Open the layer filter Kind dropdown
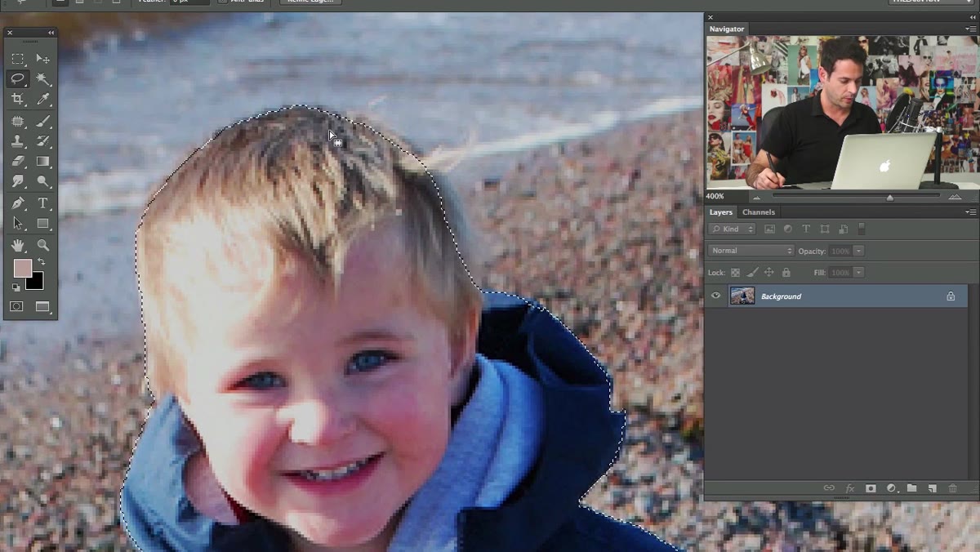The width and height of the screenshot is (980, 552). coord(733,229)
